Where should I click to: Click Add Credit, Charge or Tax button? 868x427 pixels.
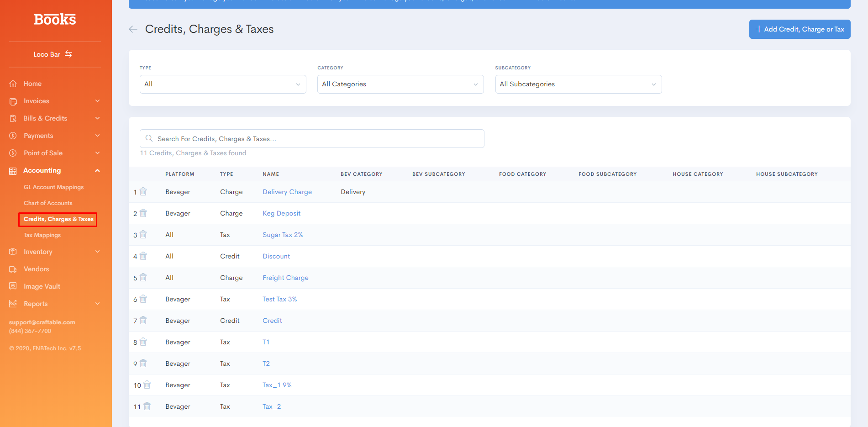[x=800, y=29]
